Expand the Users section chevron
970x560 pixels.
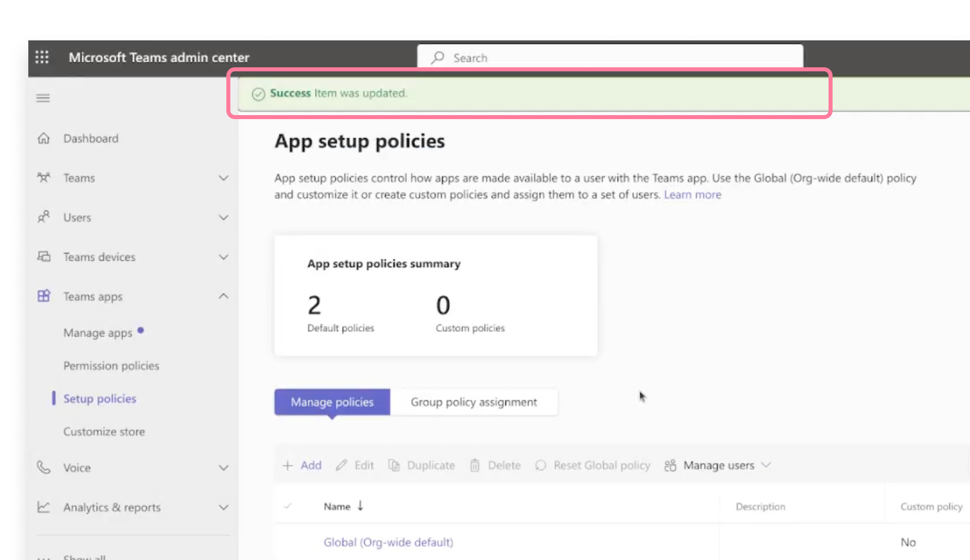click(x=224, y=217)
